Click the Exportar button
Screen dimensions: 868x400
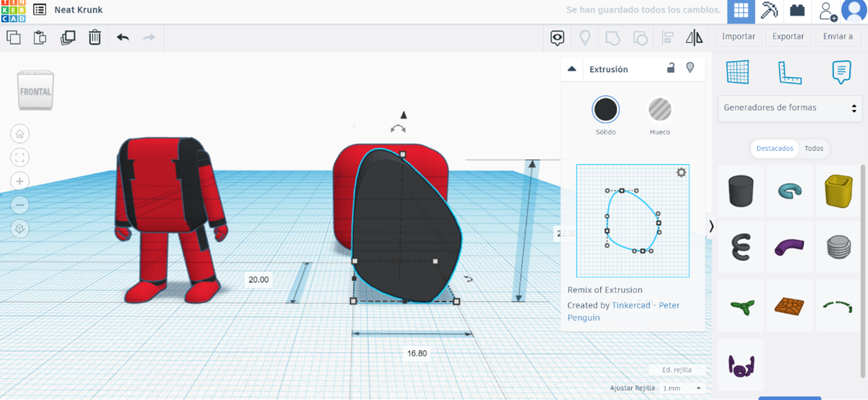click(x=788, y=37)
